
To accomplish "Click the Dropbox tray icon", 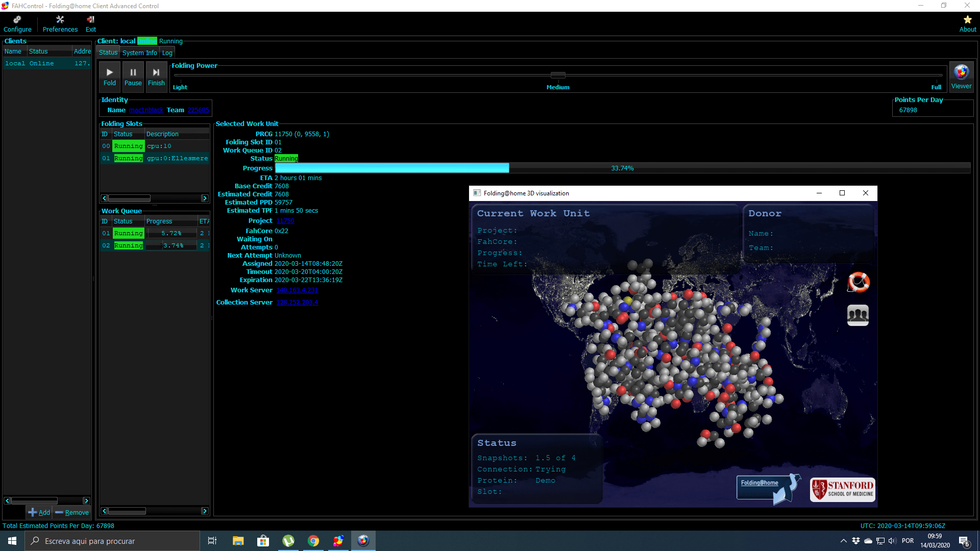I will [x=856, y=541].
